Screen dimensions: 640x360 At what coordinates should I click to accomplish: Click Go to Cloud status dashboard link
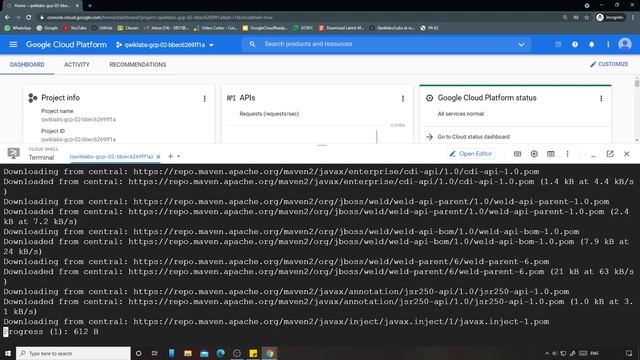point(473,137)
